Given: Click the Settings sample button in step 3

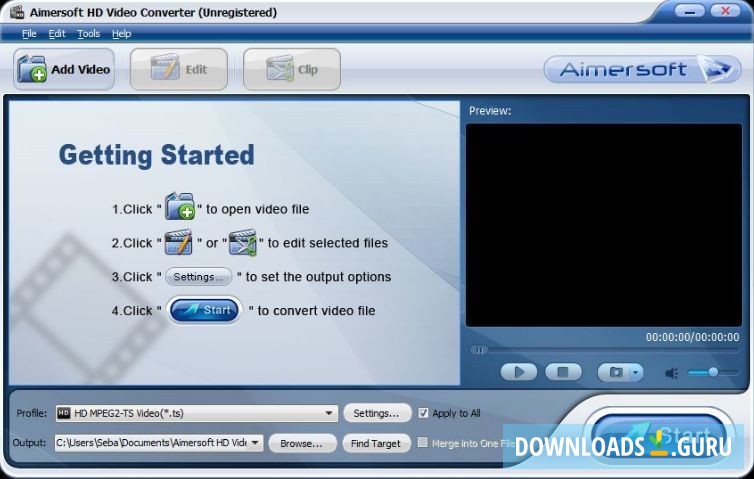Looking at the screenshot, I should tap(199, 277).
